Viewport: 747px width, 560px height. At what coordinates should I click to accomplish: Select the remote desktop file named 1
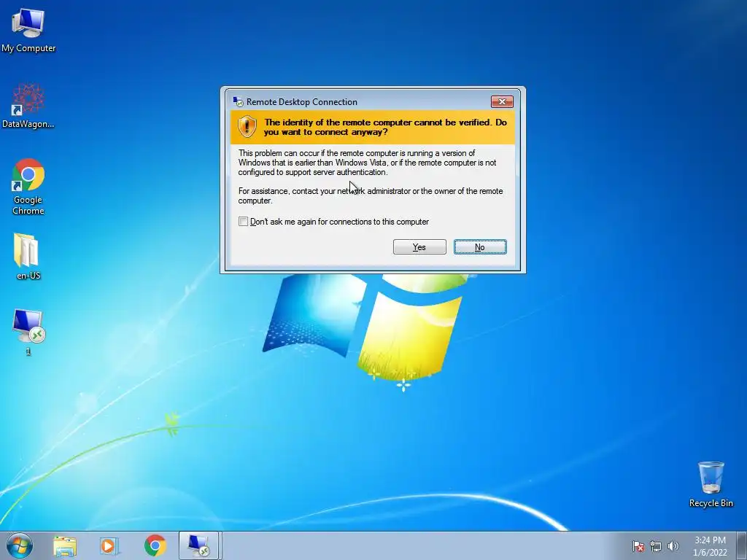click(x=28, y=332)
